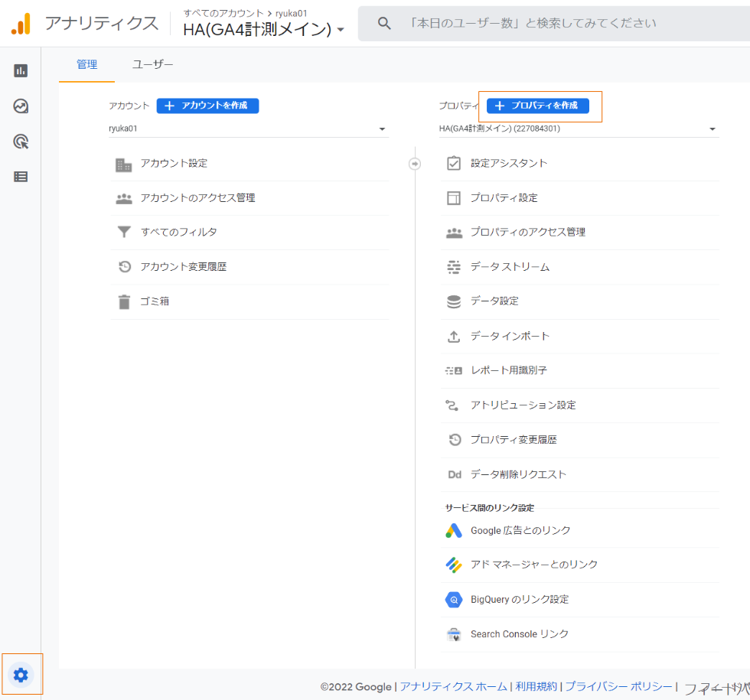
Task: Open the Advertising icon in left sidebar
Action: tap(21, 142)
